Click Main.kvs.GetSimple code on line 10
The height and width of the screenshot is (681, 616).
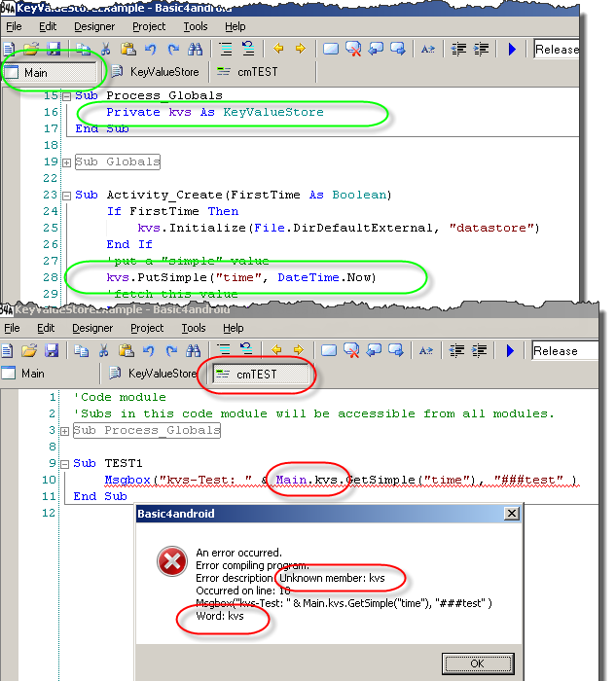pyautogui.click(x=375, y=480)
